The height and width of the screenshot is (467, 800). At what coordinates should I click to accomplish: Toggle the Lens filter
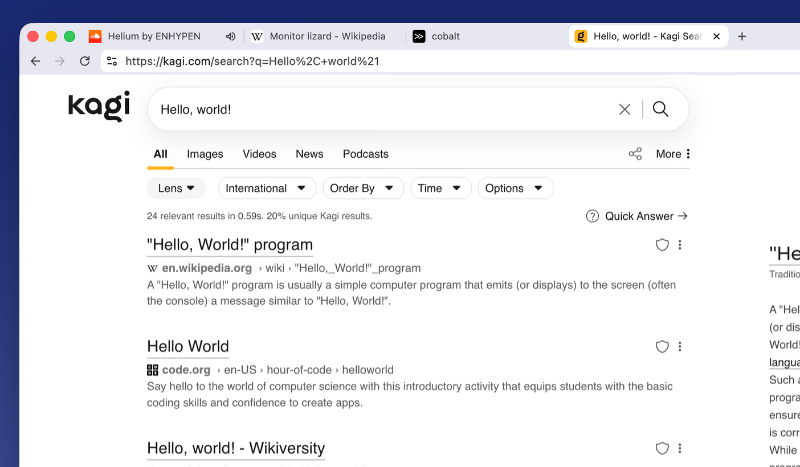pyautogui.click(x=176, y=188)
